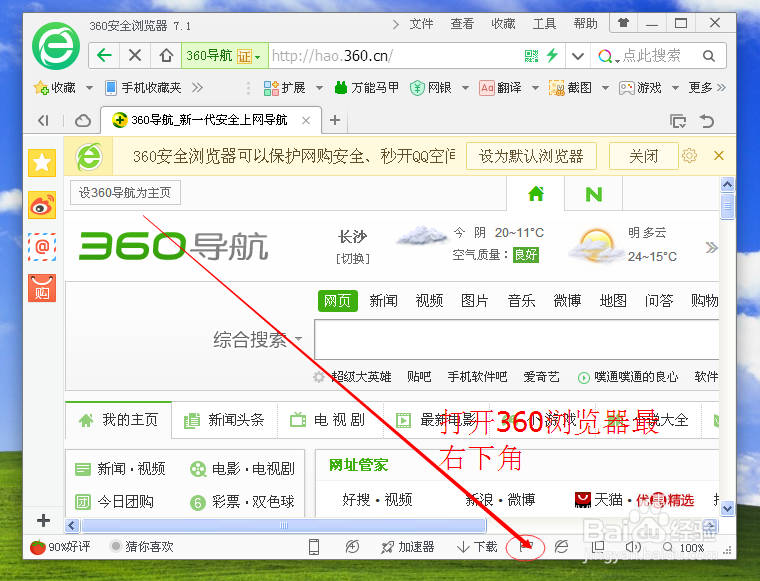760x581 pixels.
Task: Expand the 截图 dropdown arrow
Action: tap(605, 88)
